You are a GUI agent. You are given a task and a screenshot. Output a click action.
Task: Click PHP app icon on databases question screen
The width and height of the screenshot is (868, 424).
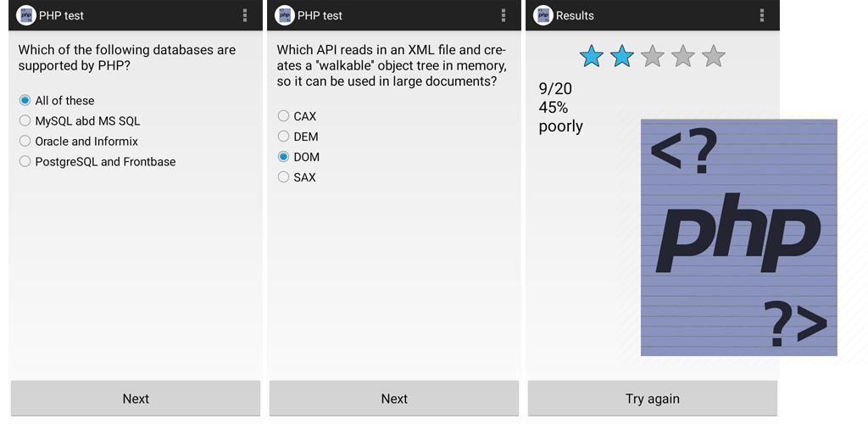[26, 15]
